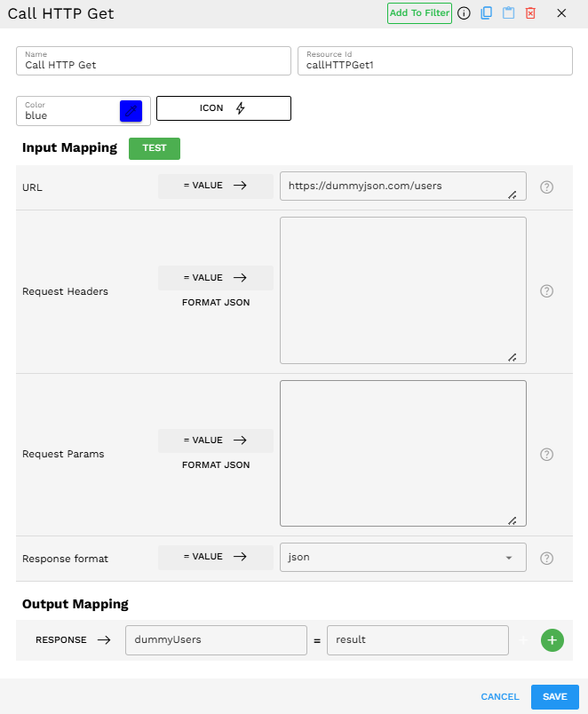Click the info icon in the header
588x714 pixels.
(464, 13)
